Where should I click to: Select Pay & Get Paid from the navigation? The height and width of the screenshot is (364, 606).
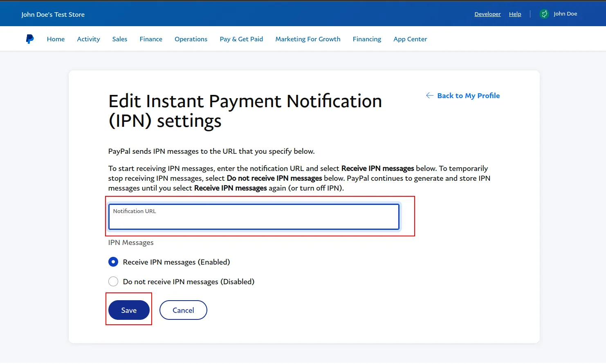click(x=241, y=39)
